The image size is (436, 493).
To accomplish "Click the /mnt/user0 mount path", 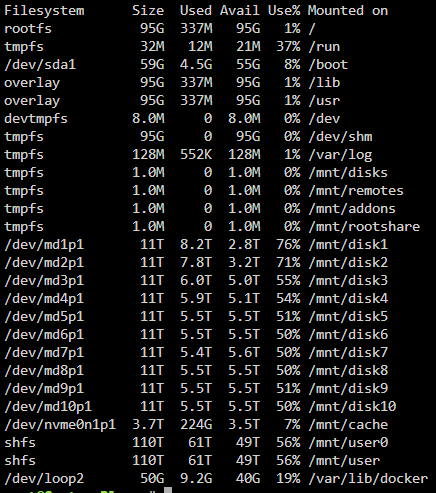I will point(348,443).
